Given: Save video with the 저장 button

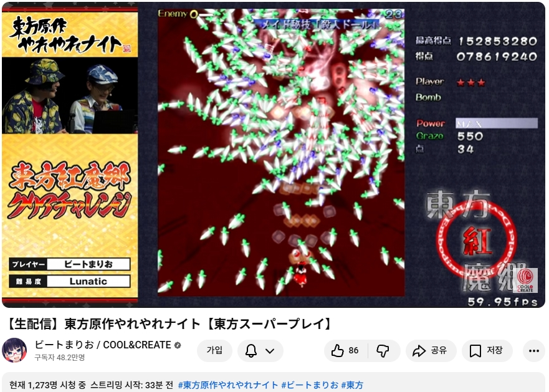Looking at the screenshot, I should (x=487, y=351).
